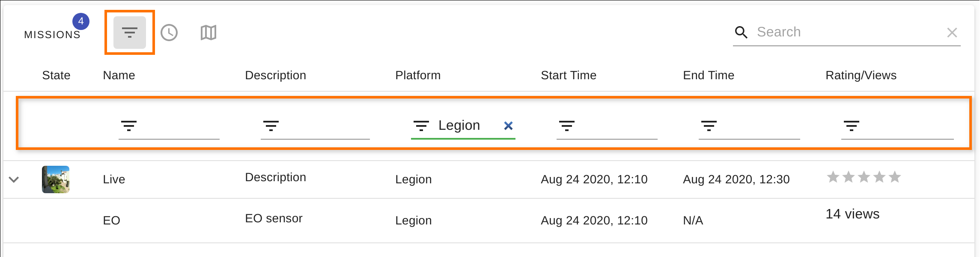Click the Name column filter icon
980x257 pixels.
tap(129, 126)
